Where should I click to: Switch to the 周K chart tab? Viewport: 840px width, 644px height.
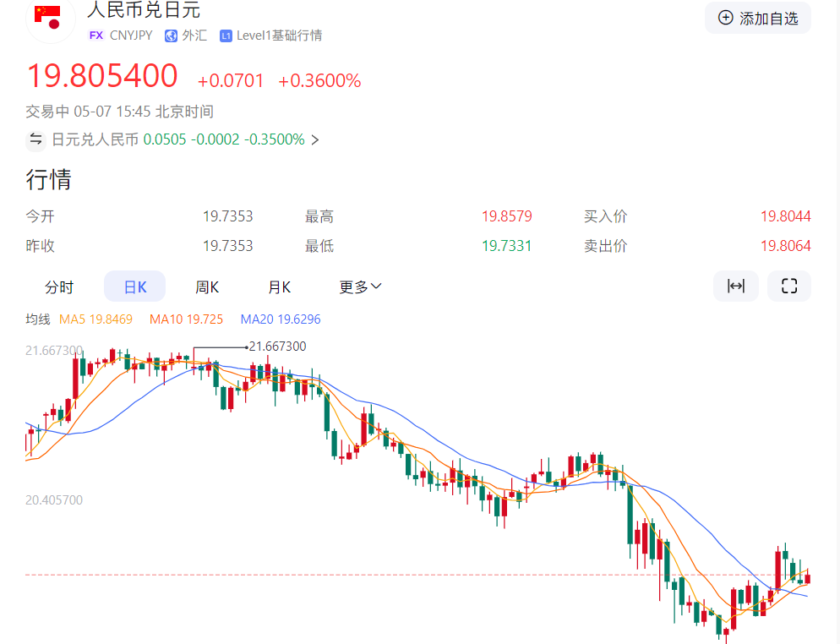[x=207, y=287]
